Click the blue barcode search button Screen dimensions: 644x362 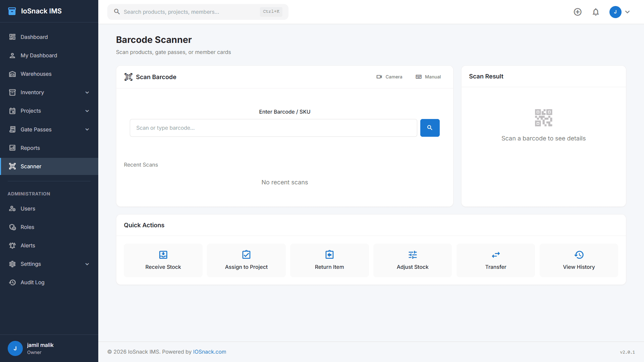coord(430,128)
